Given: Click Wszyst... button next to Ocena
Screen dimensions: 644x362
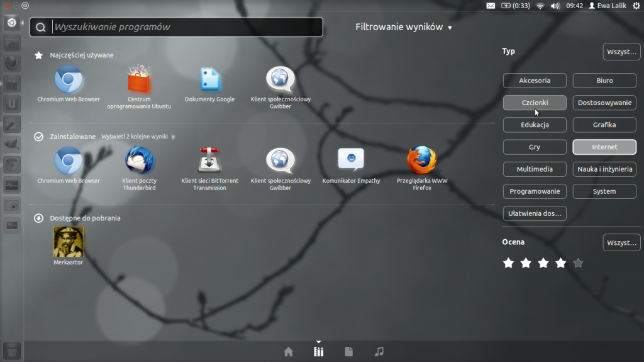Looking at the screenshot, I should click(621, 243).
